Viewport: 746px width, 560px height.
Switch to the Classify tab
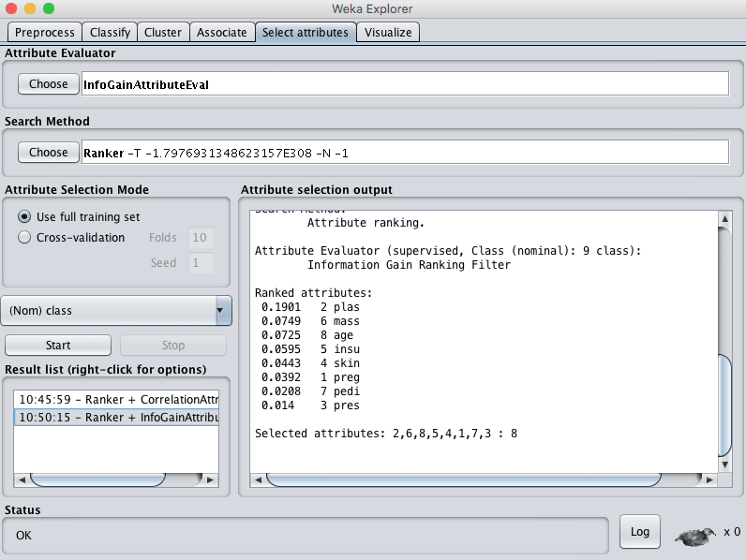pyautogui.click(x=110, y=33)
